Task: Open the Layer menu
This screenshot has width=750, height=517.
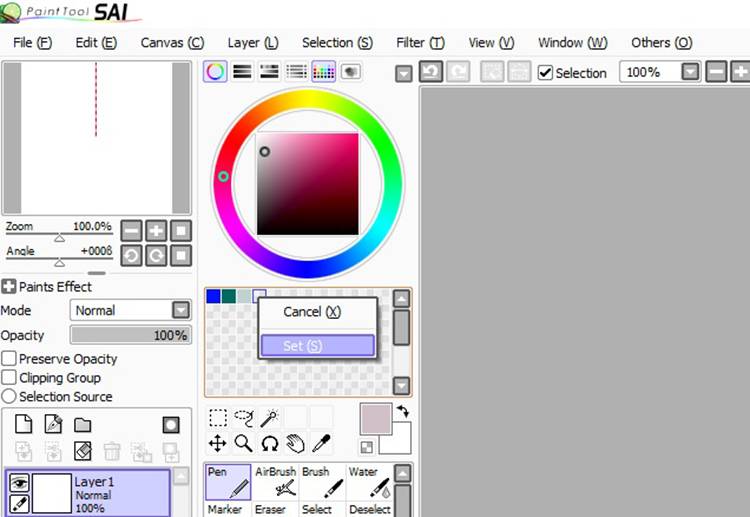Action: point(253,43)
